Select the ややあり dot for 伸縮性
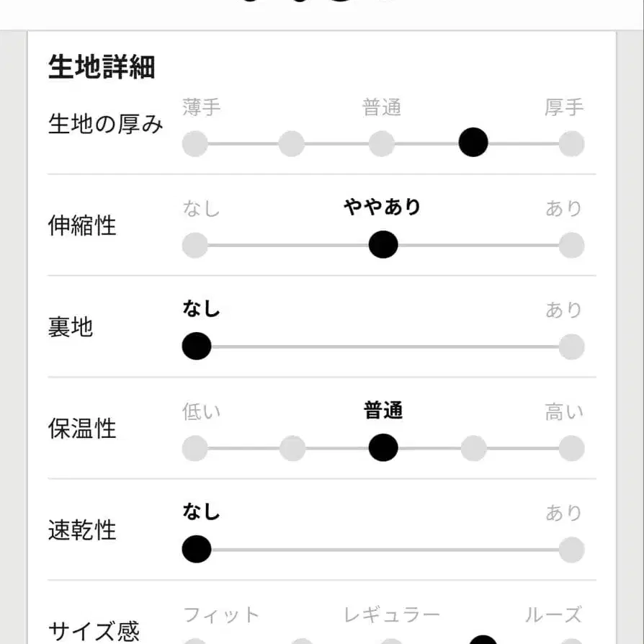This screenshot has height=644, width=644. point(383,244)
